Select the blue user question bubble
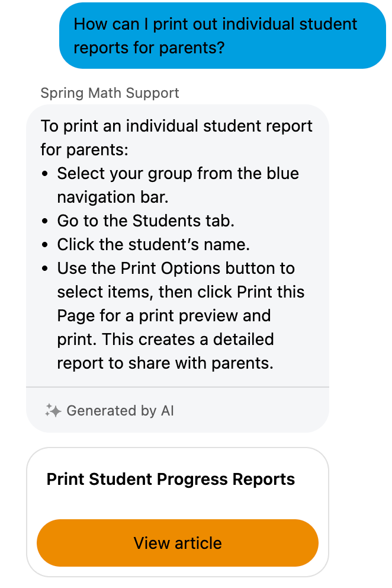This screenshot has width=392, height=588. (x=223, y=36)
